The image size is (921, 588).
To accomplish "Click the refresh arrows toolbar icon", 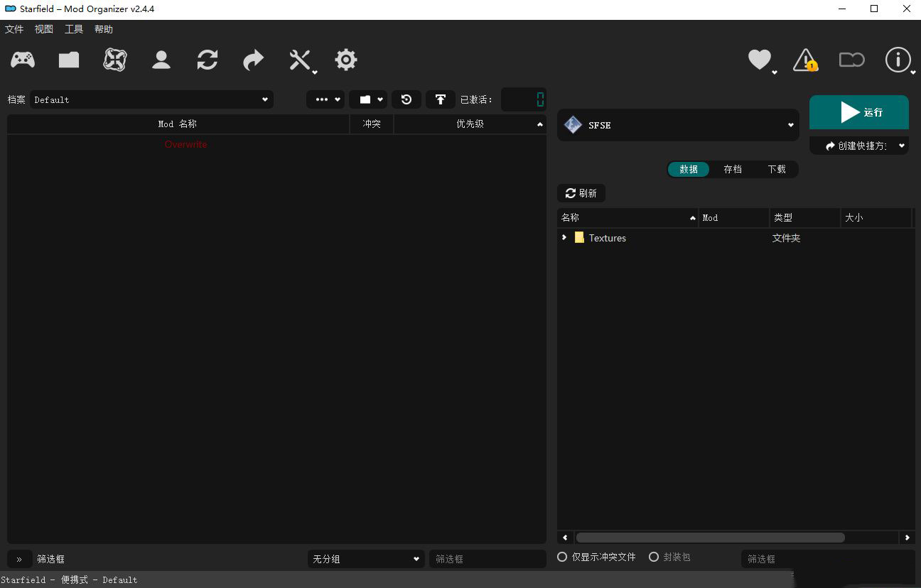I will 208,60.
